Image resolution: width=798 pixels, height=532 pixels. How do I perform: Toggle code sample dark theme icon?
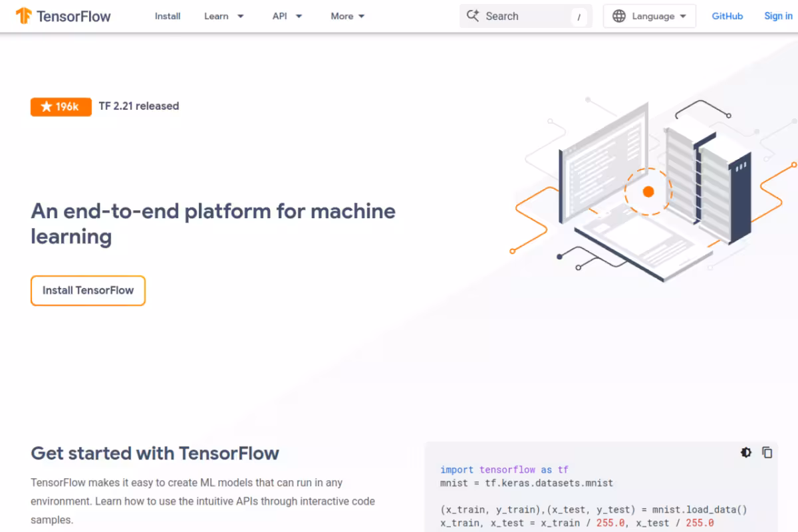click(746, 452)
